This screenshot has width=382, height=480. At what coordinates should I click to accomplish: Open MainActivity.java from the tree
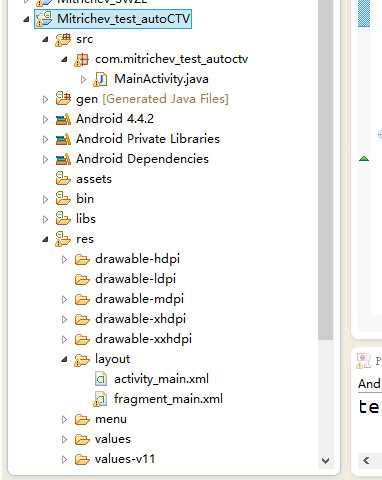tap(161, 79)
